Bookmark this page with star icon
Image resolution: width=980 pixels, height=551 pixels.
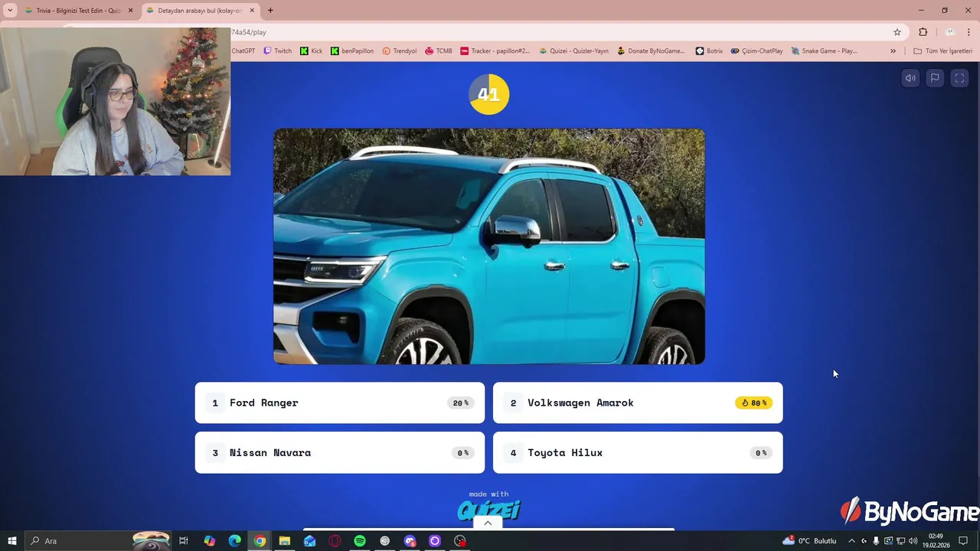pos(897,32)
